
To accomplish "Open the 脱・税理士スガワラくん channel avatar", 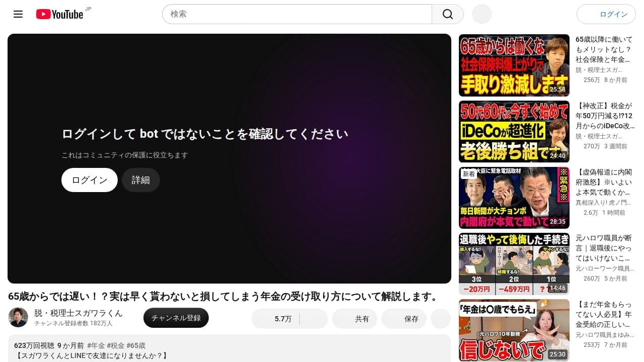I will click(18, 317).
